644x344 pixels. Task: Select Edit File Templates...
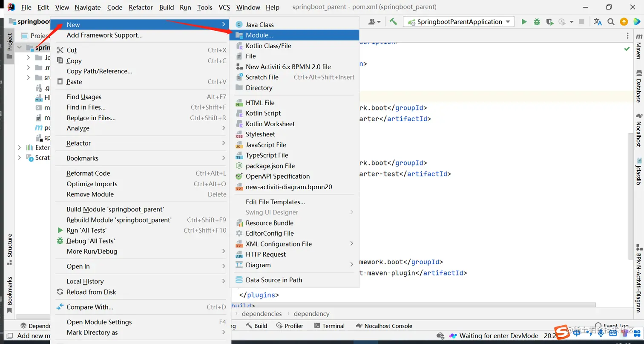[294, 202]
